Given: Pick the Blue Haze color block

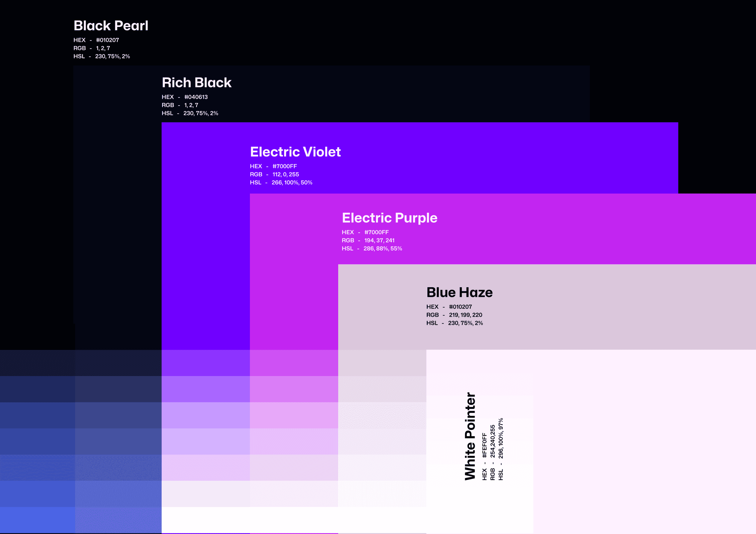Looking at the screenshot, I should [547, 307].
